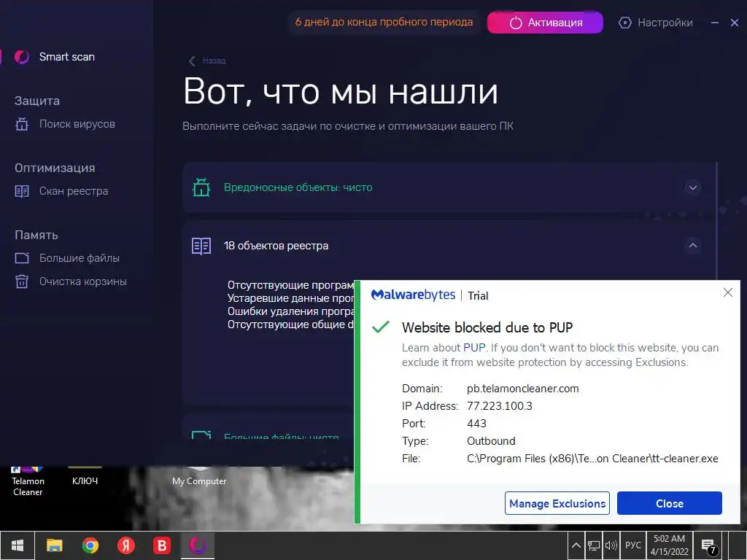The image size is (747, 560).
Task: Go back with the Назад link
Action: tap(214, 61)
